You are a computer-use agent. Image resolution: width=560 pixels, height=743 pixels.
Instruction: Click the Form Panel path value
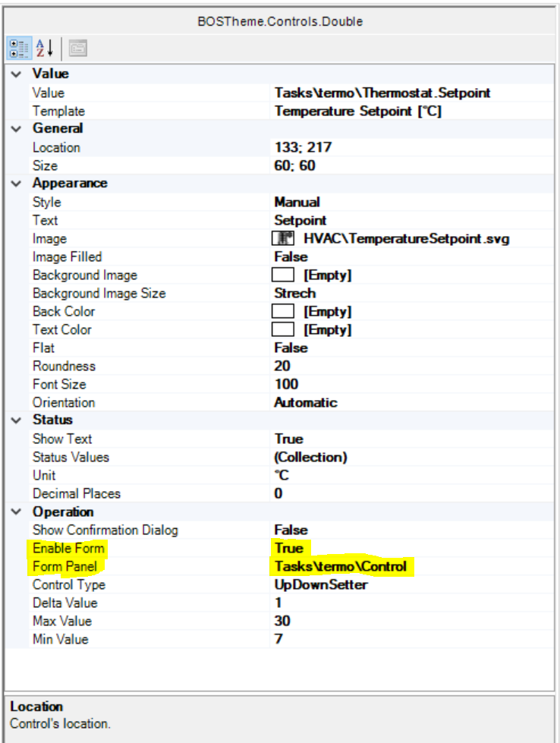(x=341, y=566)
